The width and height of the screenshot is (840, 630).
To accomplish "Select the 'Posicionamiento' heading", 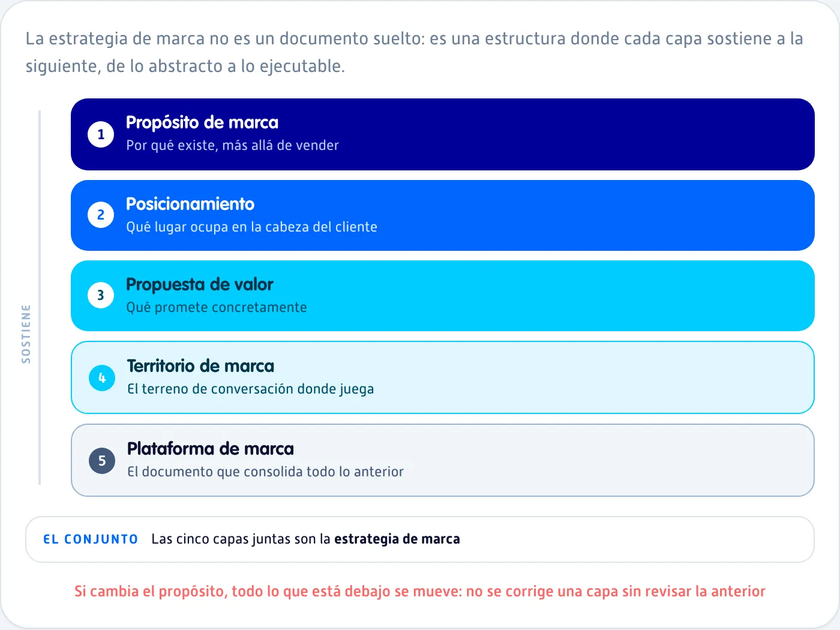I will [x=190, y=204].
